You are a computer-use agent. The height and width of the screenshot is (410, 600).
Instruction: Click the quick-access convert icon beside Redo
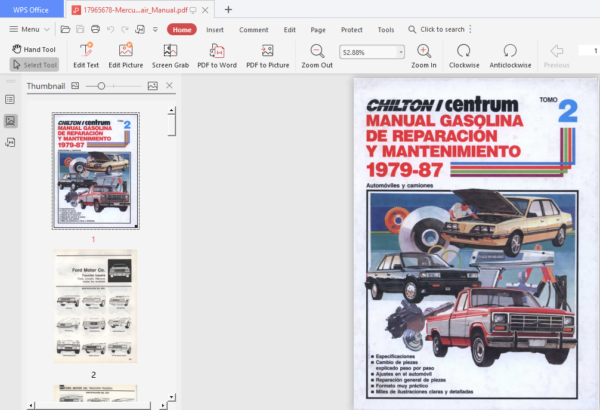pos(140,29)
